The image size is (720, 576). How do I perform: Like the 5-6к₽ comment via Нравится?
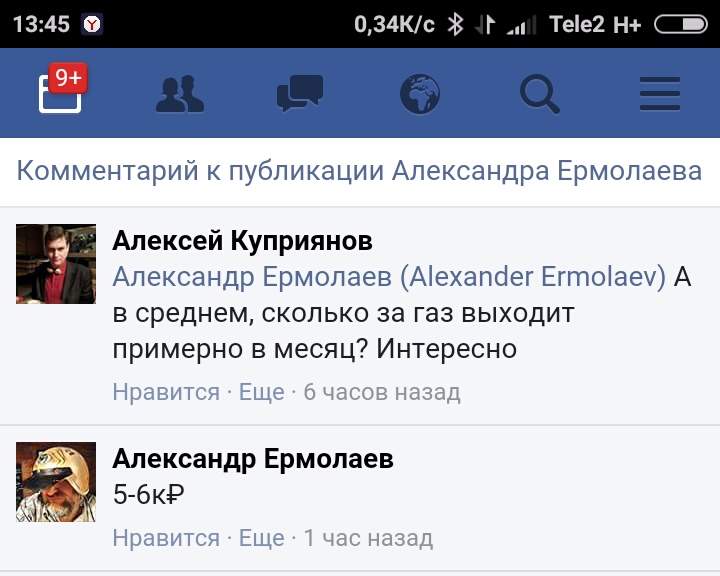166,538
